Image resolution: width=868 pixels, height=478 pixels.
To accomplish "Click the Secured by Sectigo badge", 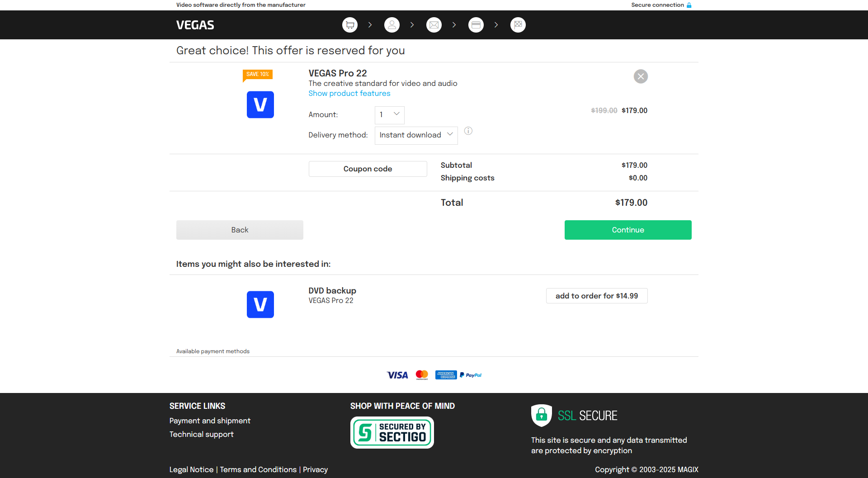I will coord(392,432).
